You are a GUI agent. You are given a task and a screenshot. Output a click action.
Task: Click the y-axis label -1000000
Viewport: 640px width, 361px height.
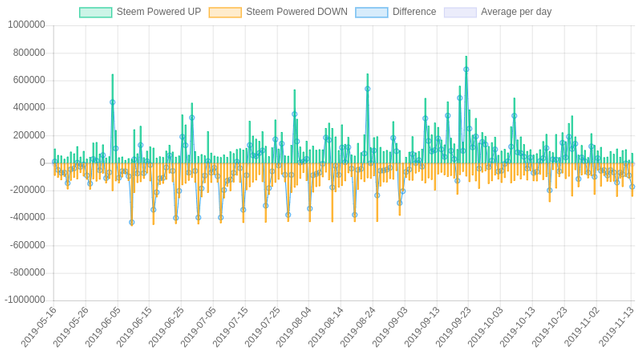25,300
